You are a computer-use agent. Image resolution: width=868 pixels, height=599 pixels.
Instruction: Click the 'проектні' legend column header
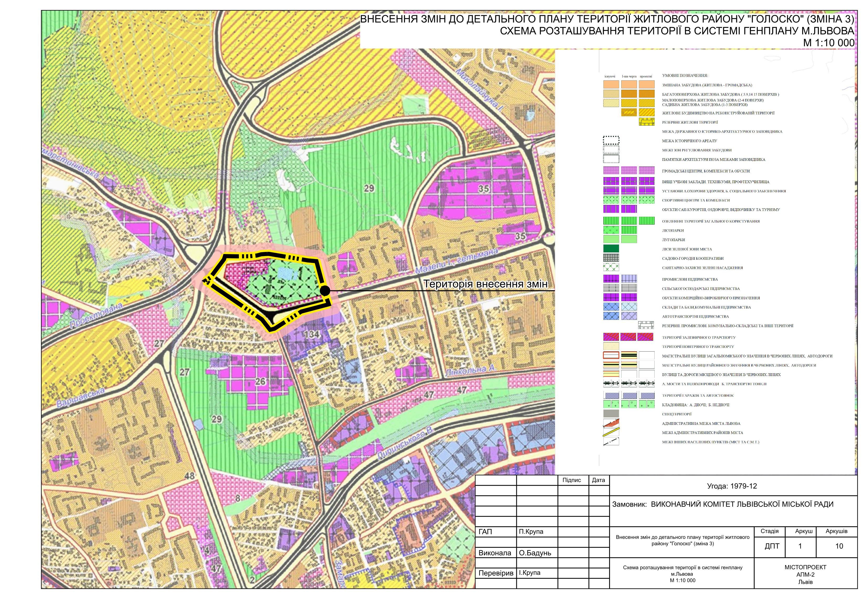[x=646, y=76]
